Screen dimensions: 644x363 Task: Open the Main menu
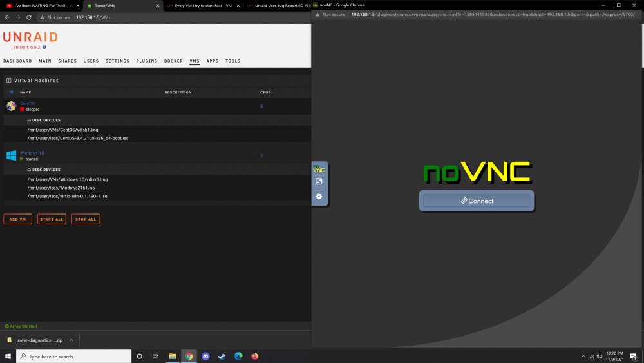[x=45, y=61]
